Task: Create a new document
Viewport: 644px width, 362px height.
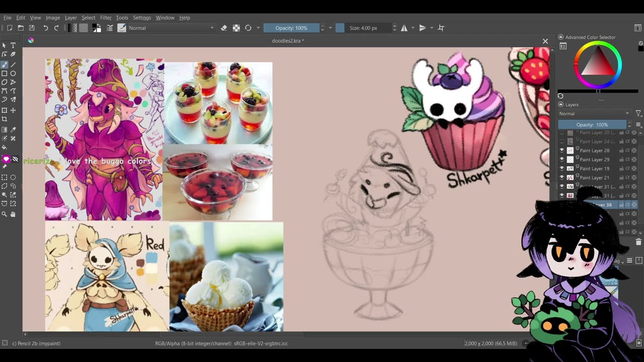Action: tap(10, 28)
